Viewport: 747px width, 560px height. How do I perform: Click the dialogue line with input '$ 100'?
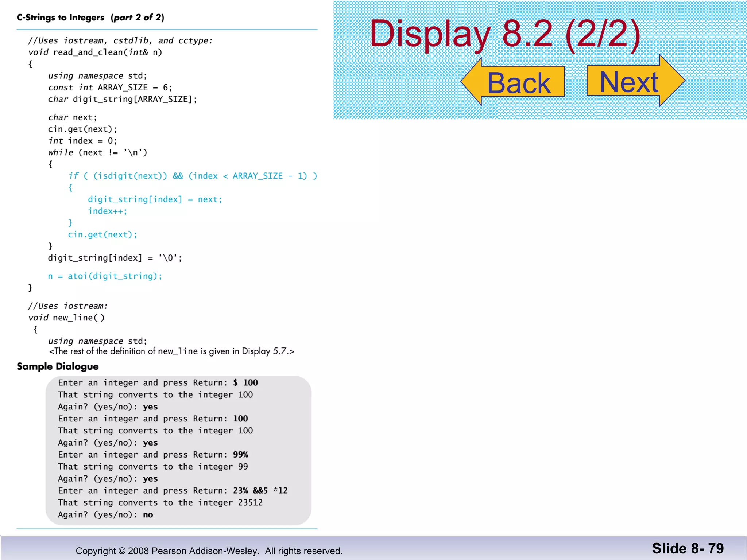158,383
